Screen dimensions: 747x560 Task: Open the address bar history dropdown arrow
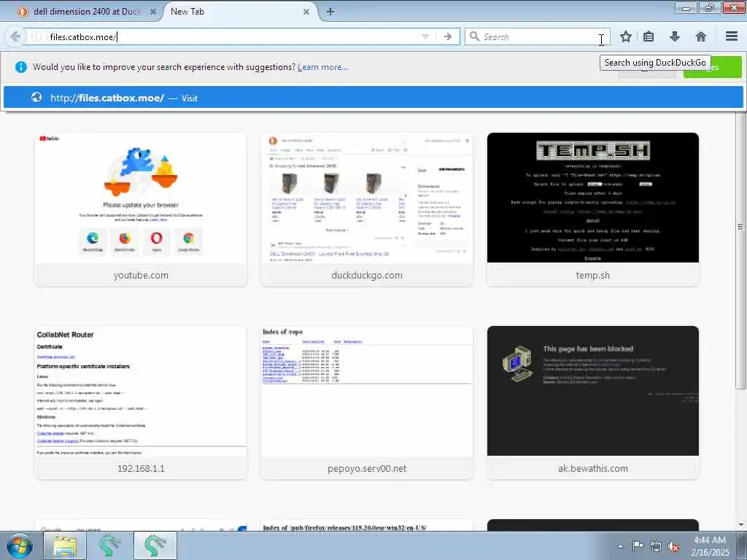425,36
